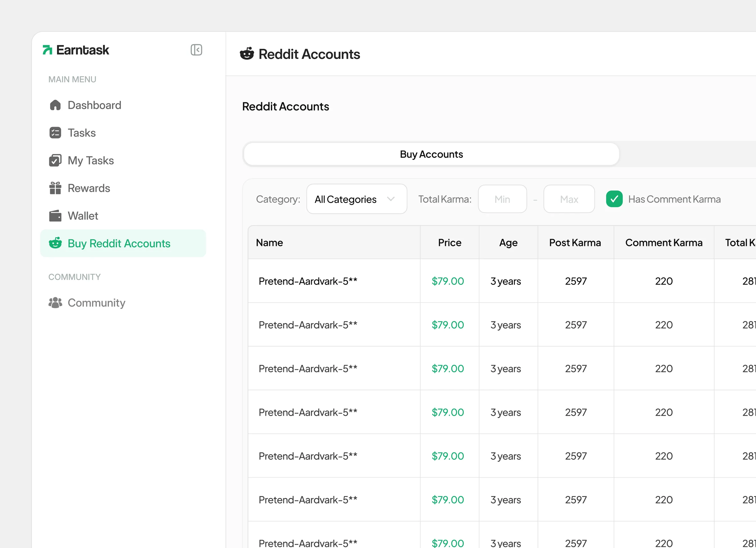Click '3 years' age in fifth row
Screen dimensions: 756x548
pyautogui.click(x=505, y=456)
